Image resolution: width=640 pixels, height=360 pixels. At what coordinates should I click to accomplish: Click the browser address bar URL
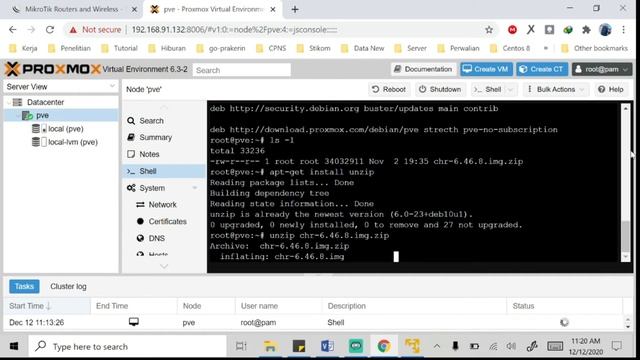point(235,30)
